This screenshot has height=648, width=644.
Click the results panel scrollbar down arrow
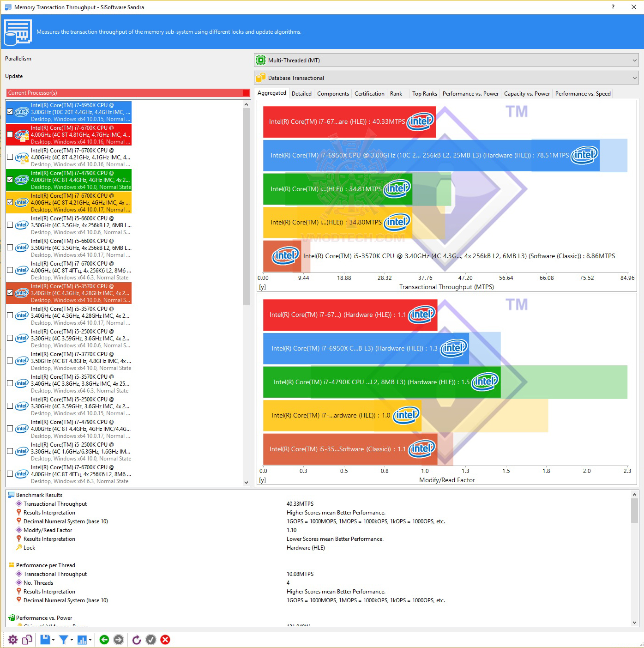coord(635,622)
